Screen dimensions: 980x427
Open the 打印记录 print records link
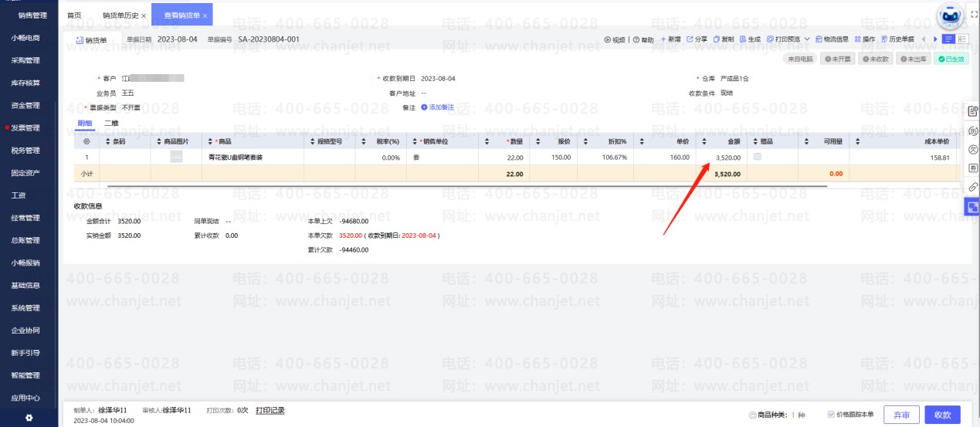[270, 411]
